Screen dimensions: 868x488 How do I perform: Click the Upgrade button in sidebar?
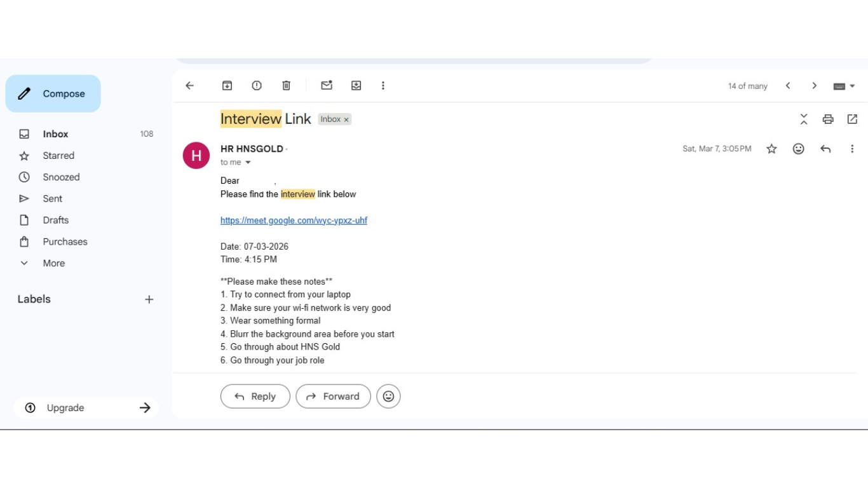point(86,408)
